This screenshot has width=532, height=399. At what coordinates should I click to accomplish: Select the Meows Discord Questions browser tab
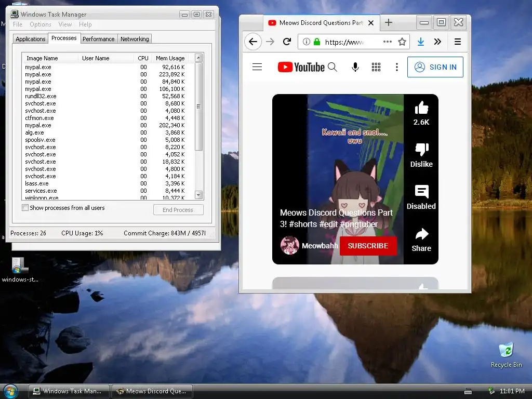pos(321,23)
